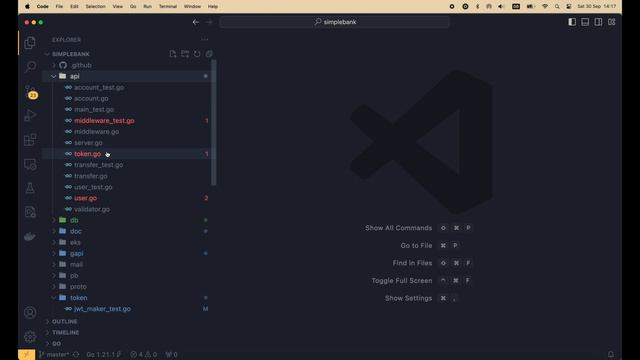Open the Manage gear icon
This screenshot has width=640, height=360.
[x=30, y=337]
